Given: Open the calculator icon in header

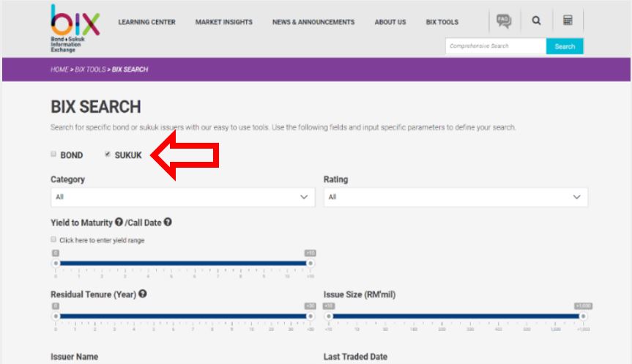Looking at the screenshot, I should (568, 21).
